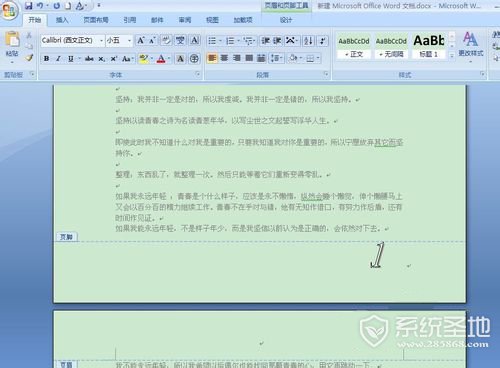Toggle Show/Hide paragraph marks
The image size is (500, 368).
pyautogui.click(x=323, y=41)
